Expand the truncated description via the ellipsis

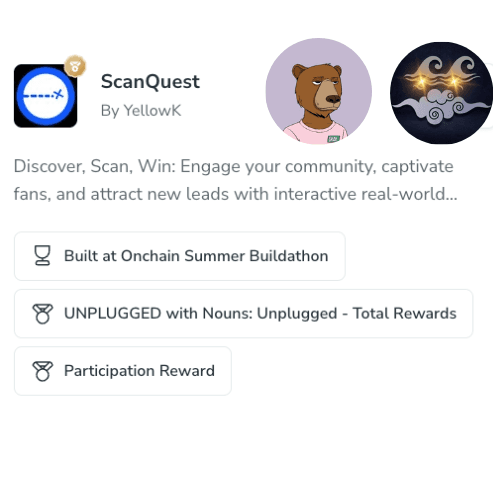451,194
